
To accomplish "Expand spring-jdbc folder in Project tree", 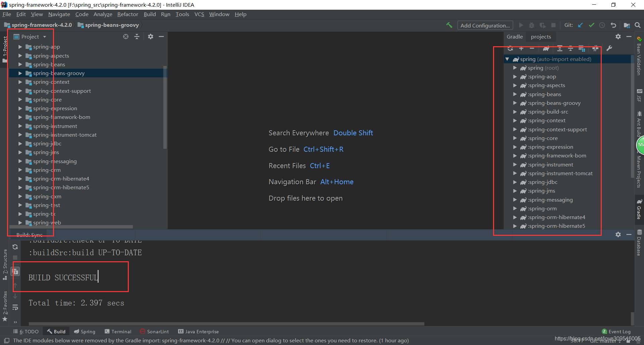I will click(x=20, y=143).
